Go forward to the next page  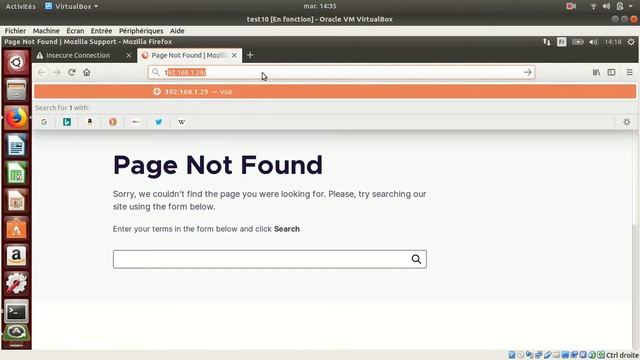[x=56, y=72]
